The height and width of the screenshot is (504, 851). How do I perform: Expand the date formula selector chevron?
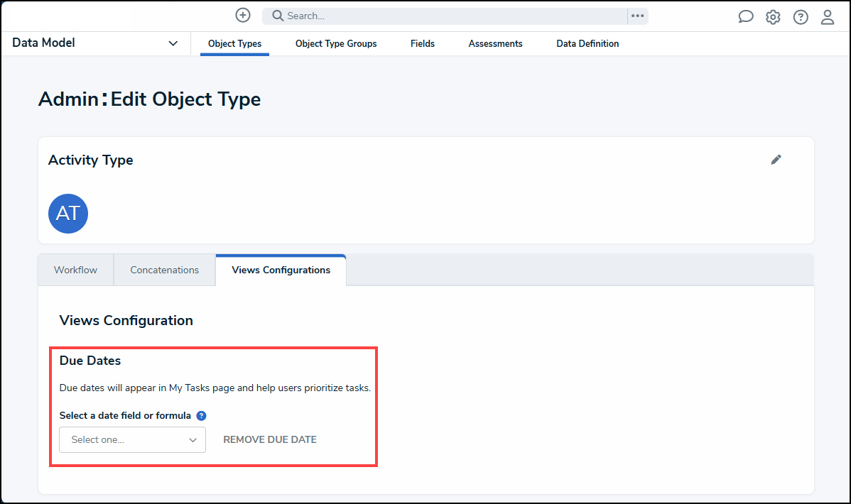pos(193,439)
